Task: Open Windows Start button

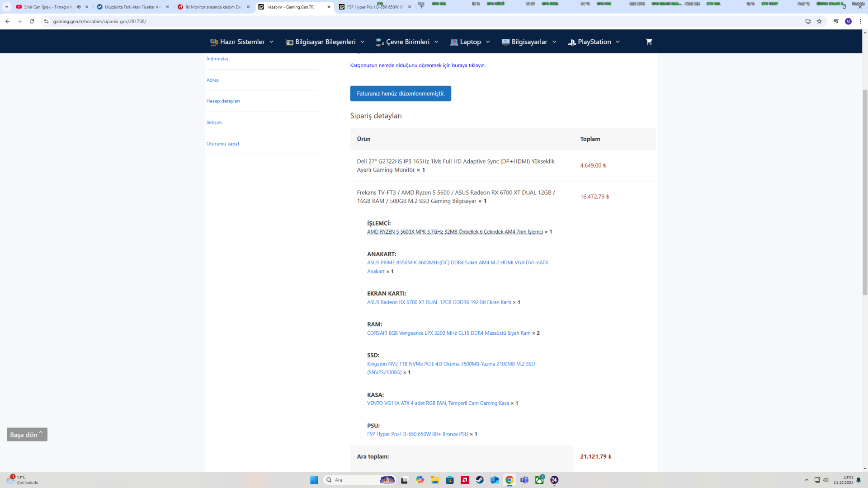Action: point(314,480)
